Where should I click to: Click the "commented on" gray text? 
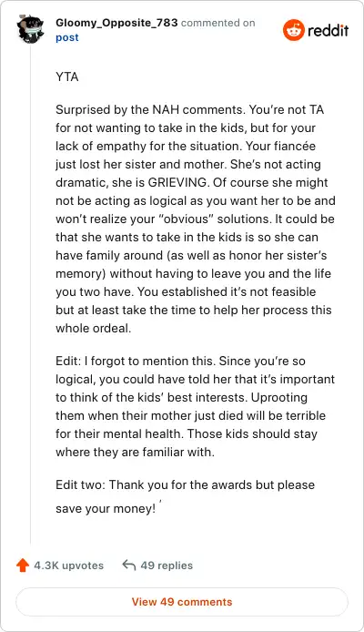point(217,23)
